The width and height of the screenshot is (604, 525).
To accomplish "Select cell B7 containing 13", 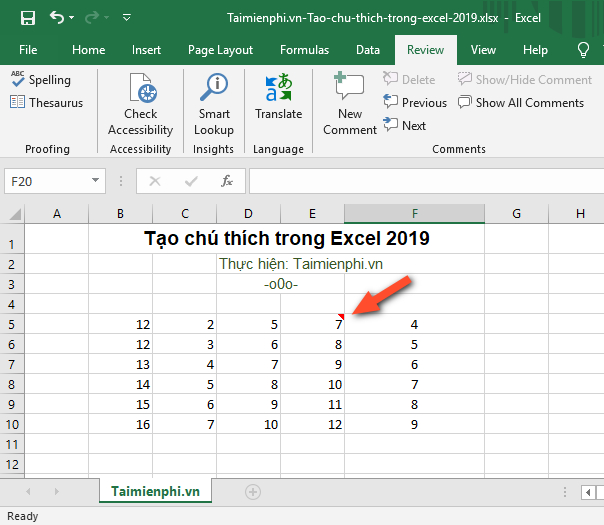I will (x=121, y=364).
